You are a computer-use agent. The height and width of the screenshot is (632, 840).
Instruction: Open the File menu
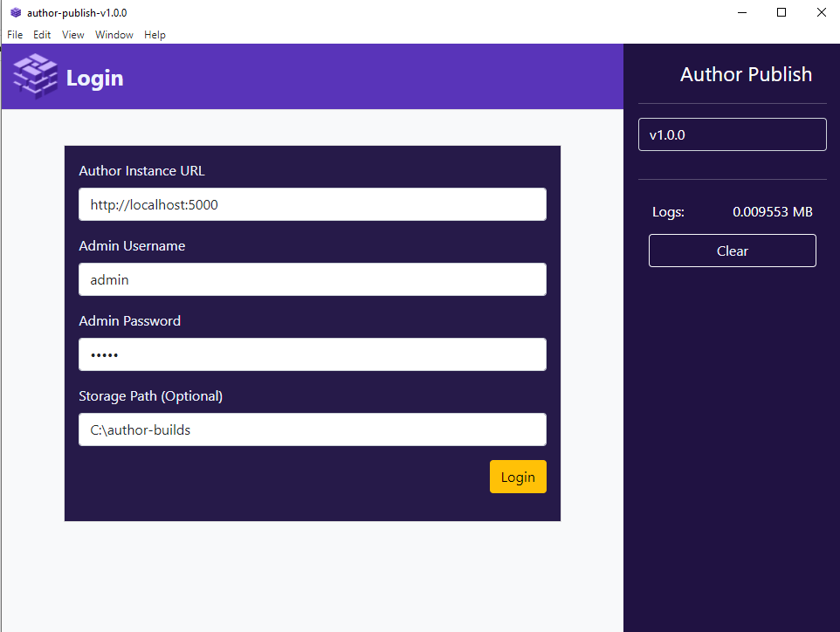pos(15,35)
